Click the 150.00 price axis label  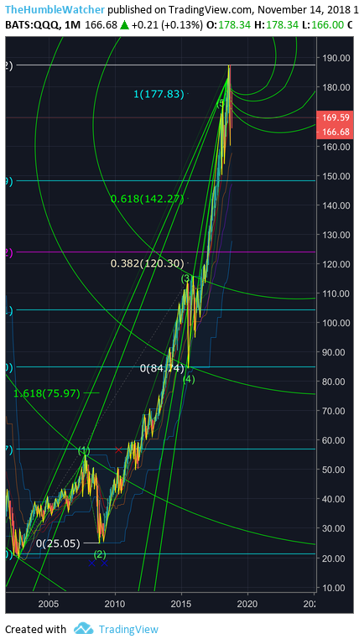tap(336, 176)
